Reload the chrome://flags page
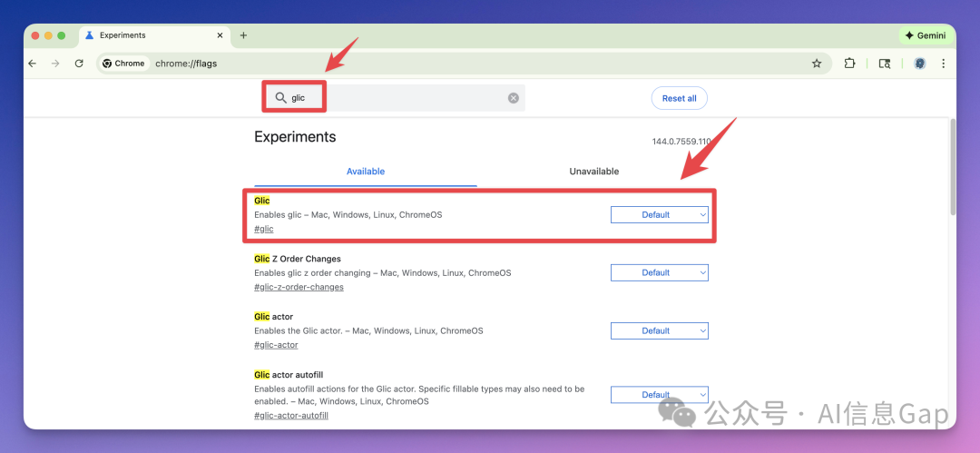 coord(79,64)
